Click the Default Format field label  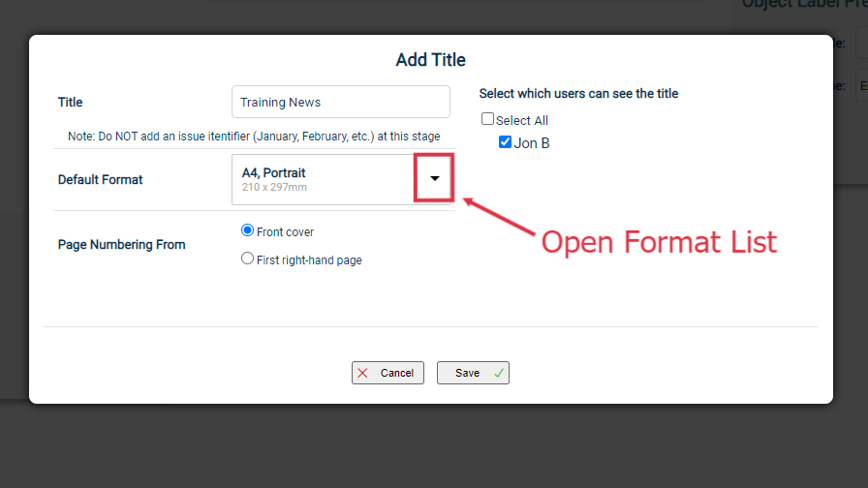coord(100,180)
